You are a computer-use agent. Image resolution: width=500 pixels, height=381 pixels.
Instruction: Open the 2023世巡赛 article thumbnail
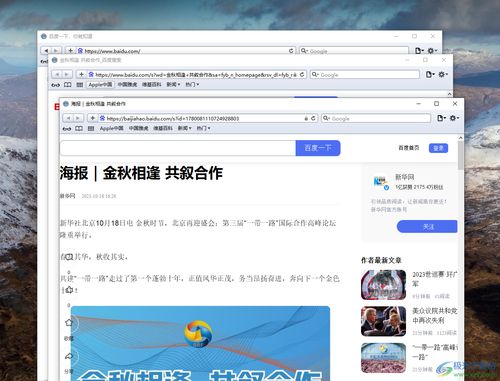tap(383, 285)
